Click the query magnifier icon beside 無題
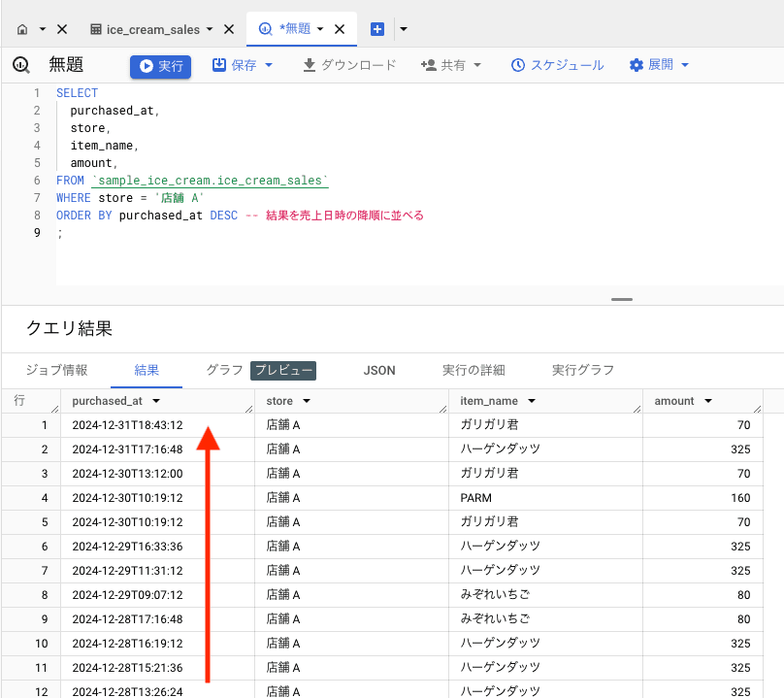This screenshot has height=698, width=784. coord(21,65)
